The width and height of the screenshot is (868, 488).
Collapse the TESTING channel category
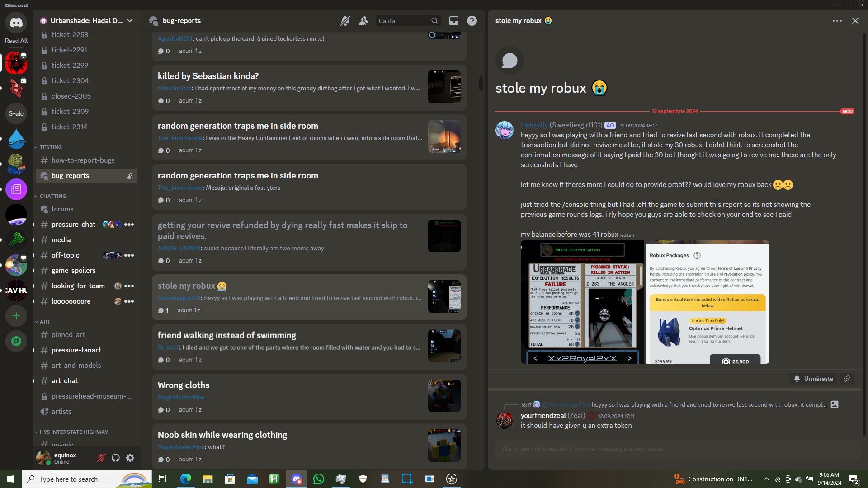click(x=50, y=147)
